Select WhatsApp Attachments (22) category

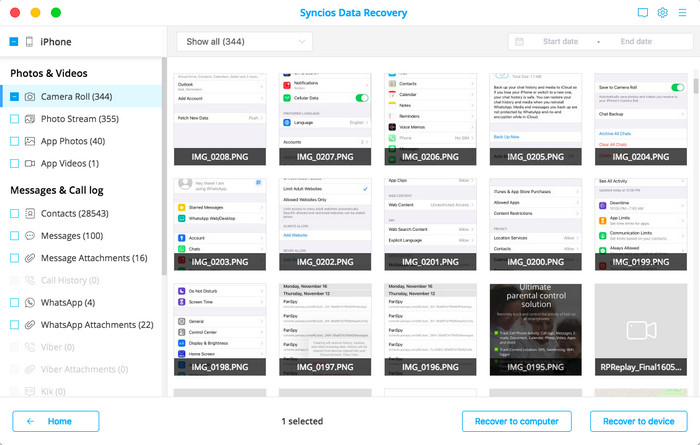click(81, 325)
